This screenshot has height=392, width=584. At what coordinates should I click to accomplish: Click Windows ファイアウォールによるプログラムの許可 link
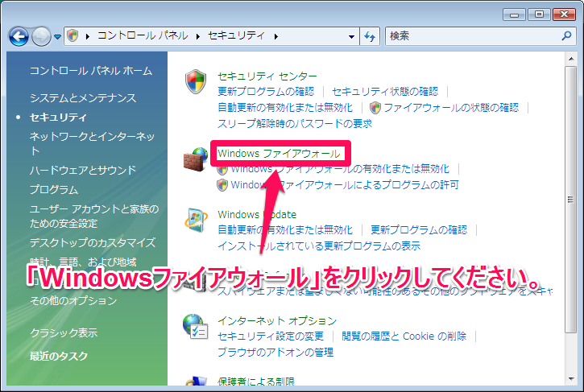(x=345, y=185)
